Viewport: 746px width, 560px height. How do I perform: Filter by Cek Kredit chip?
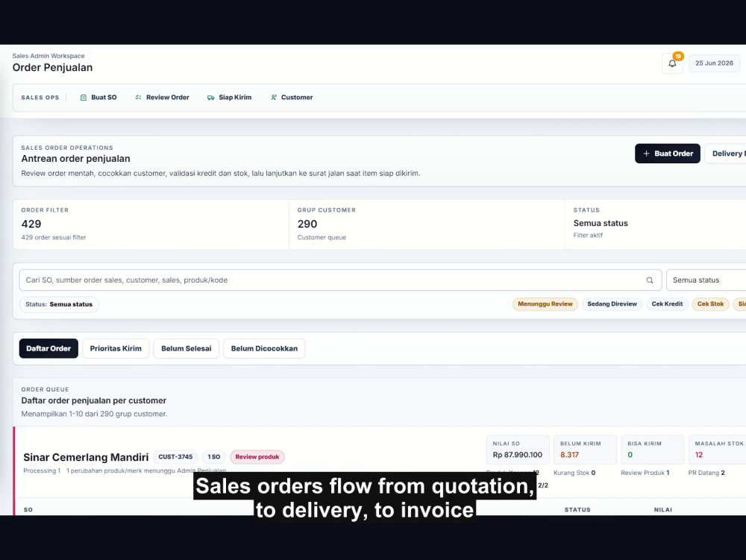[667, 304]
